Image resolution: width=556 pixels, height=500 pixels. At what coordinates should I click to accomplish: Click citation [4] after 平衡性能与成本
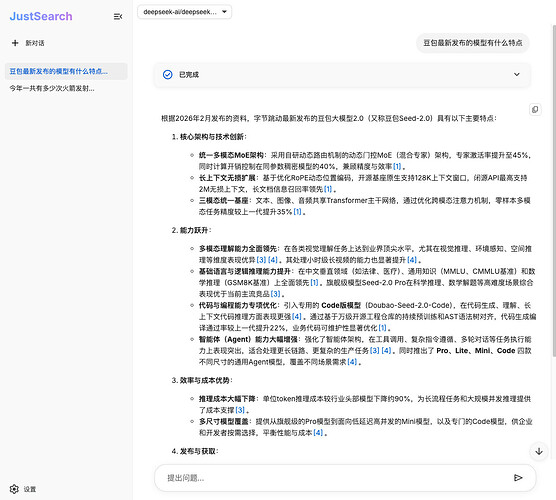[318, 433]
